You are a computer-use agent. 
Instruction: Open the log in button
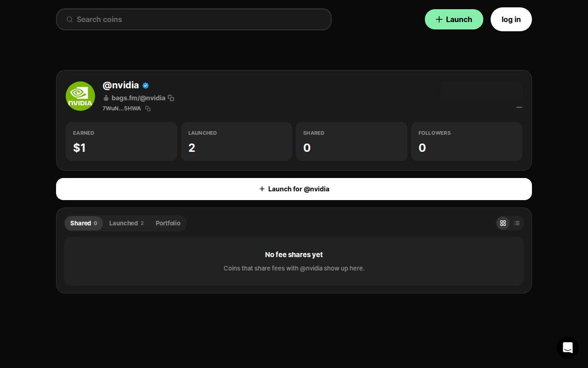click(511, 19)
